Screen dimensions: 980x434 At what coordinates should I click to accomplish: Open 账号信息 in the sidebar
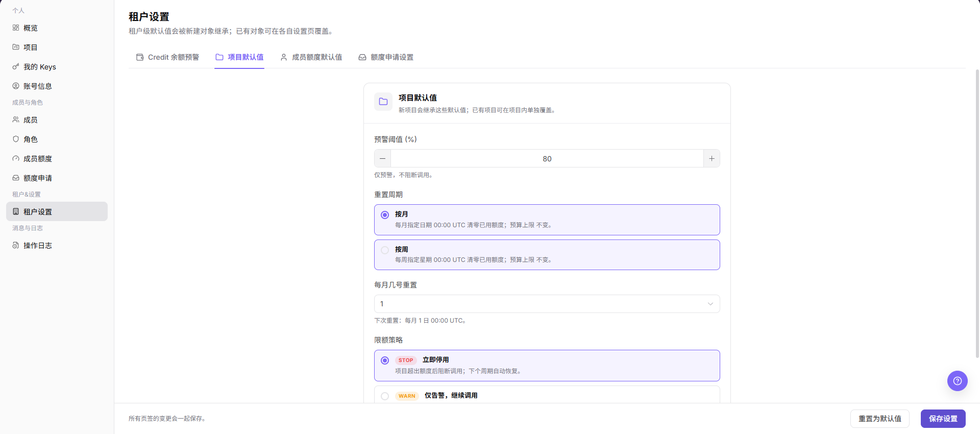pyautogui.click(x=57, y=86)
